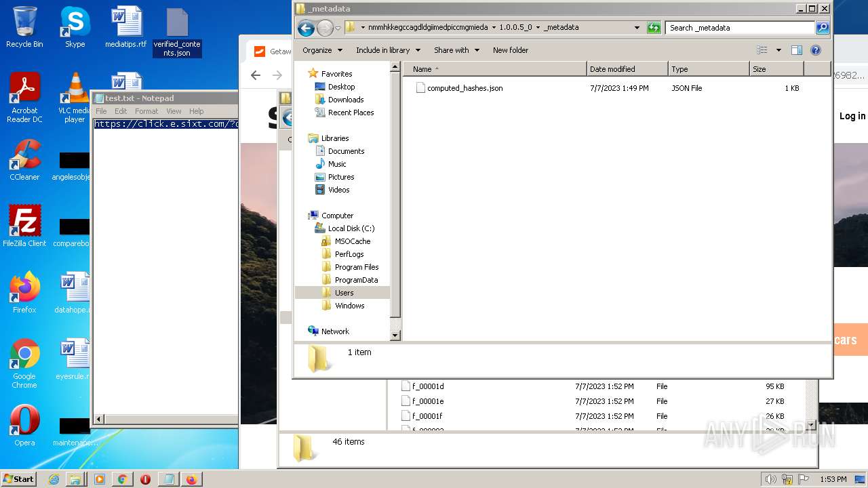Expand the address bar history dropdown

(x=637, y=28)
